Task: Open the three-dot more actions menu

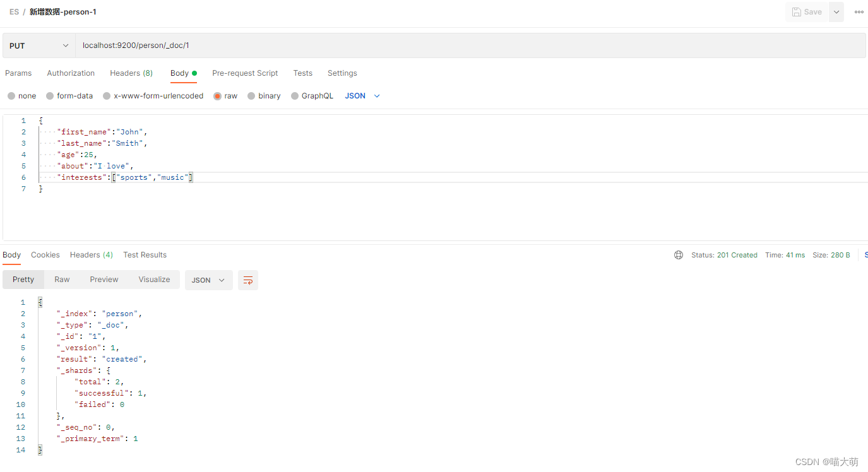Action: [x=859, y=12]
